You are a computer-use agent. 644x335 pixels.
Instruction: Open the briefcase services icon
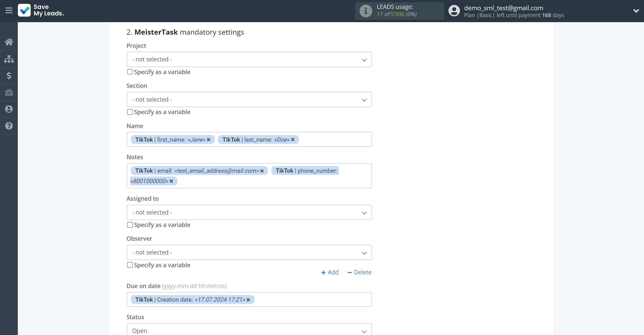(9, 92)
